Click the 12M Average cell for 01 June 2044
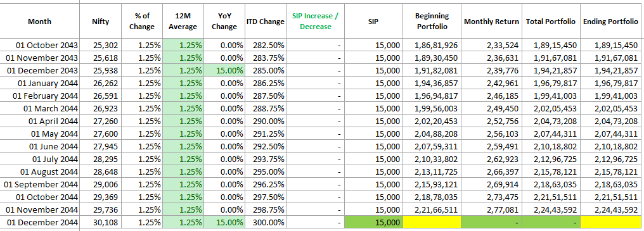 point(183,146)
